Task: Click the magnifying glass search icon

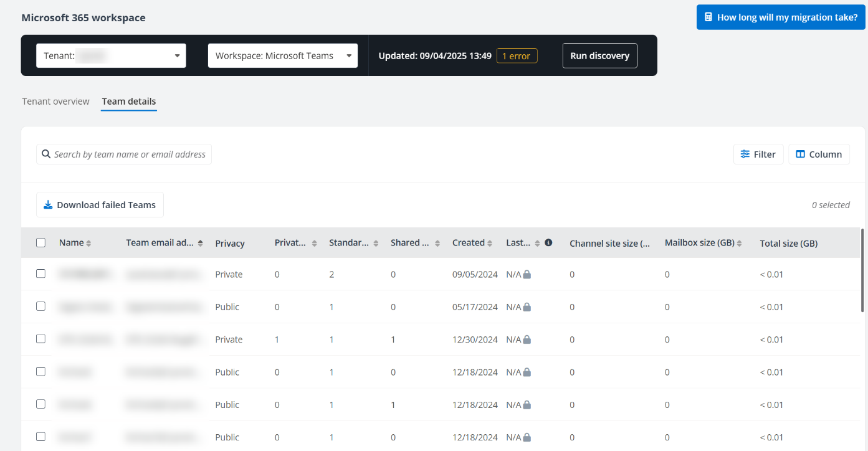Action: pyautogui.click(x=46, y=154)
